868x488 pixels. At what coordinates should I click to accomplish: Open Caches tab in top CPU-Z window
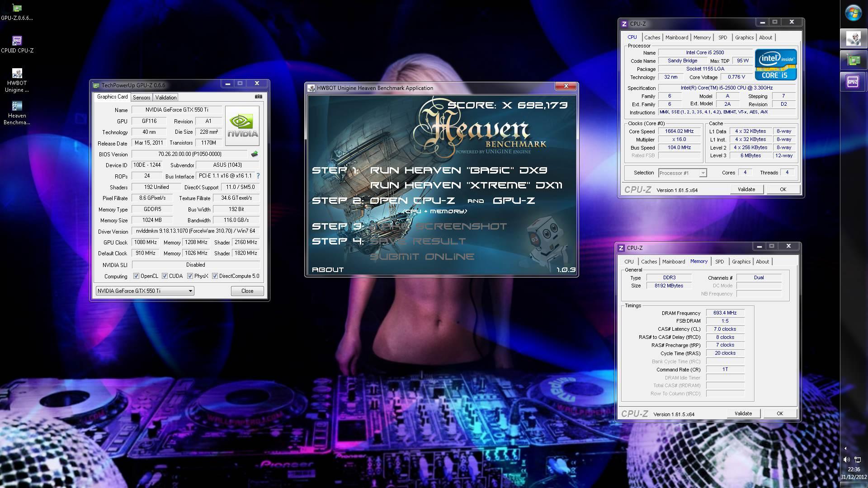[652, 38]
